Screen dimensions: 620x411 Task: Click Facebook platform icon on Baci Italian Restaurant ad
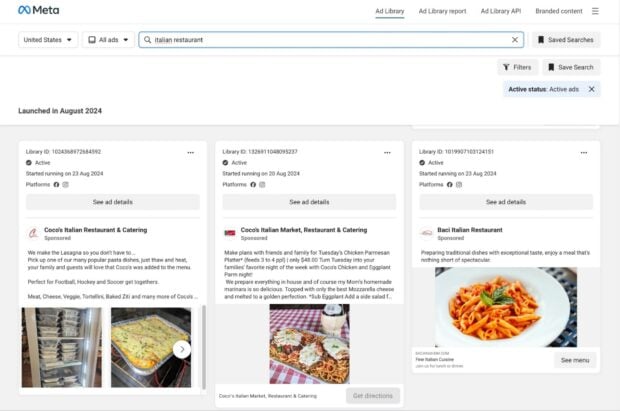point(450,185)
